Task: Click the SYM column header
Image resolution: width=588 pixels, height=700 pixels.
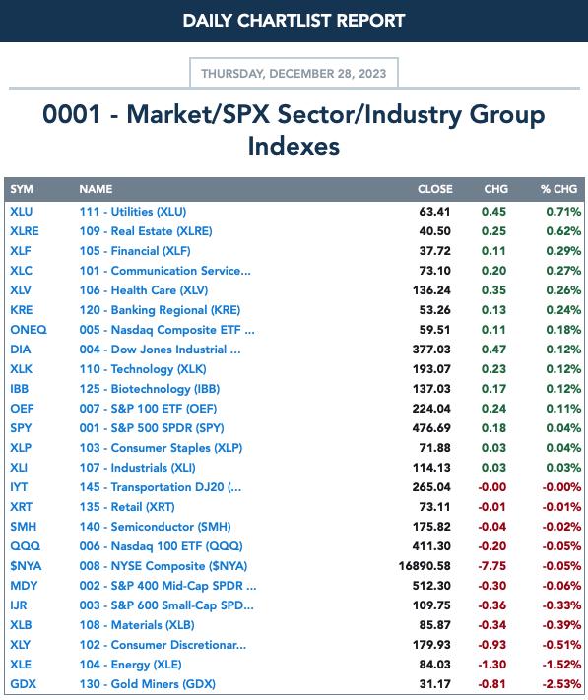Action: point(22,189)
